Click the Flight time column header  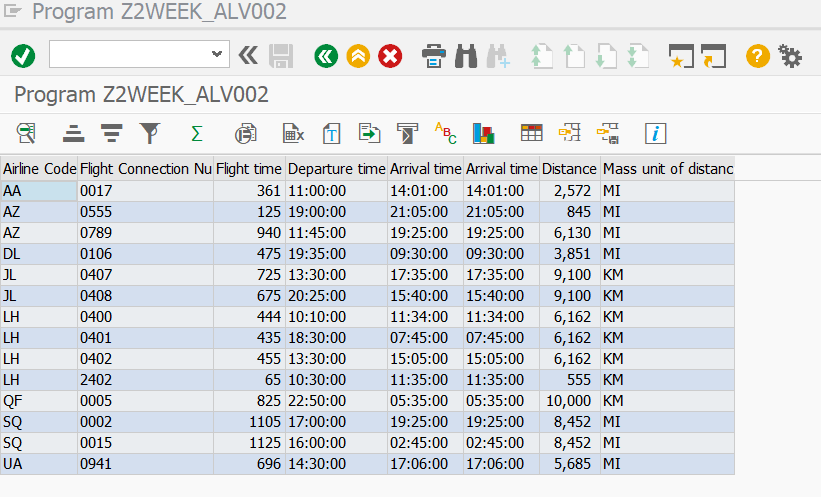pyautogui.click(x=249, y=169)
